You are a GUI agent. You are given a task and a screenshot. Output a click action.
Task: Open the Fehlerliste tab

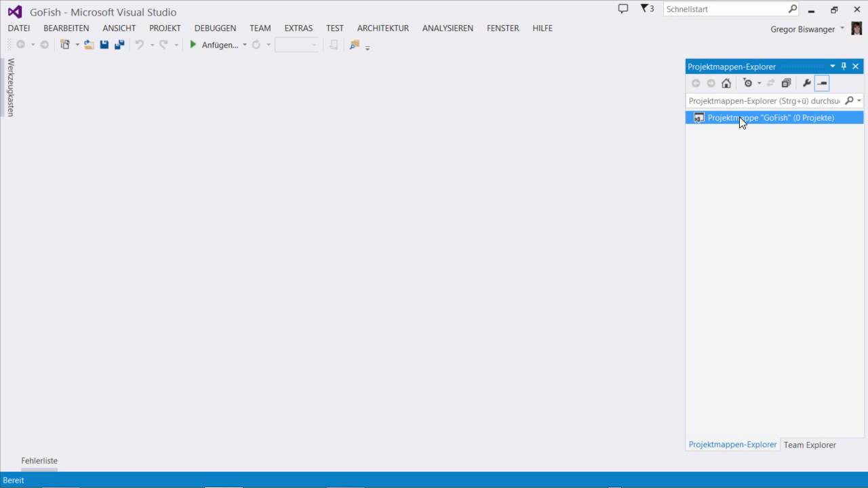(x=39, y=460)
